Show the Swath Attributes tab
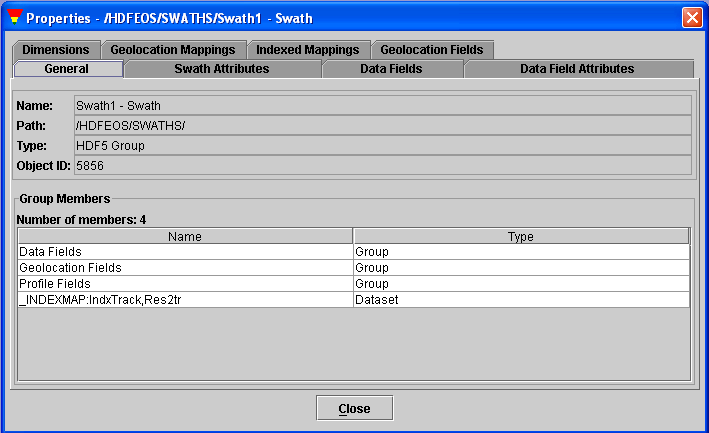This screenshot has height=433, width=709. [x=221, y=69]
